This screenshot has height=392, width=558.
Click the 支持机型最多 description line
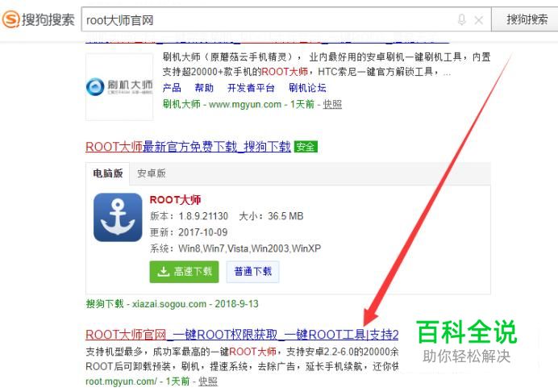242,352
